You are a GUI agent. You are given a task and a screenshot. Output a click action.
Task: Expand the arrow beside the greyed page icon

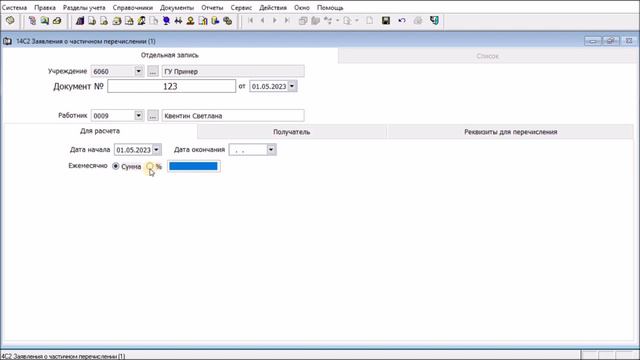tap(357, 20)
